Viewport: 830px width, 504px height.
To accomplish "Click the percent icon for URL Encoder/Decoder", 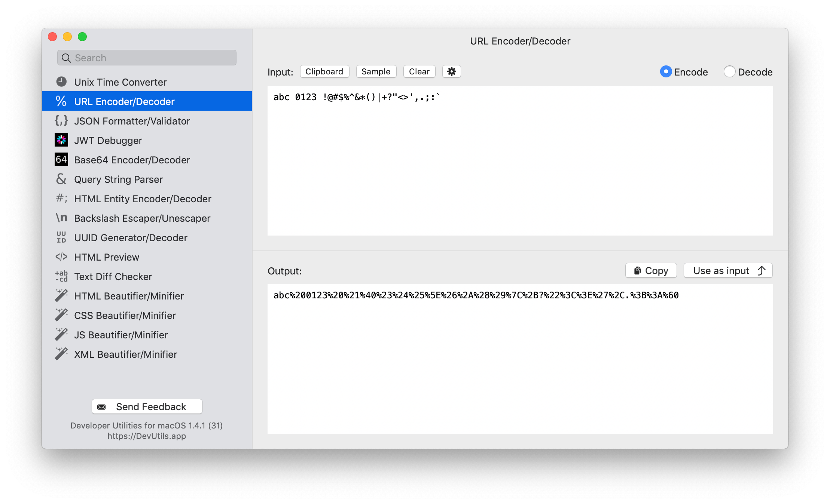I will tap(61, 101).
